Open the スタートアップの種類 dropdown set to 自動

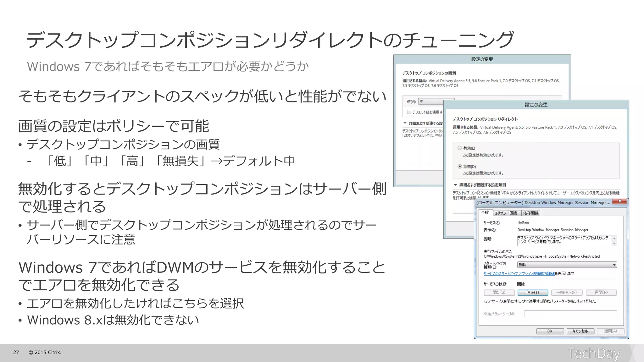[567, 265]
